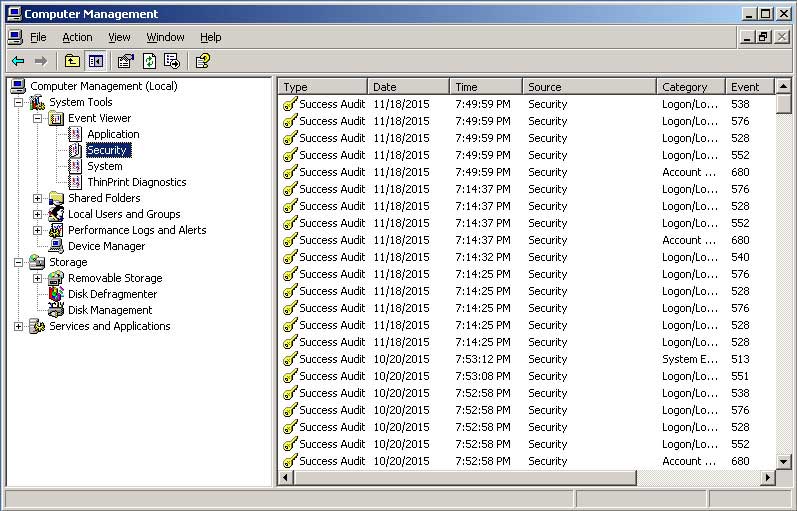This screenshot has width=797, height=511.
Task: Click the key icon of event 513 row
Action: coord(290,359)
